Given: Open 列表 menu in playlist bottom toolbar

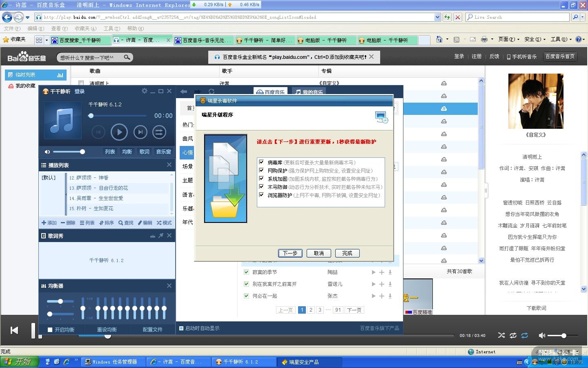Looking at the screenshot, I should 87,223.
